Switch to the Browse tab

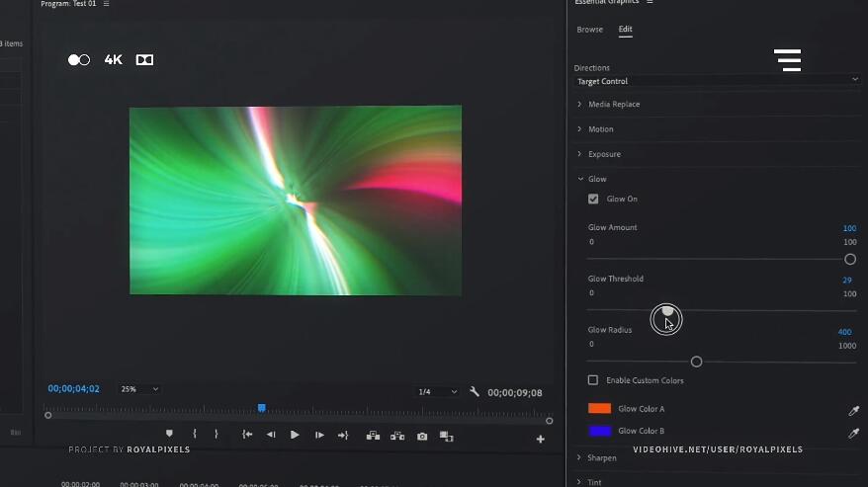pos(589,30)
